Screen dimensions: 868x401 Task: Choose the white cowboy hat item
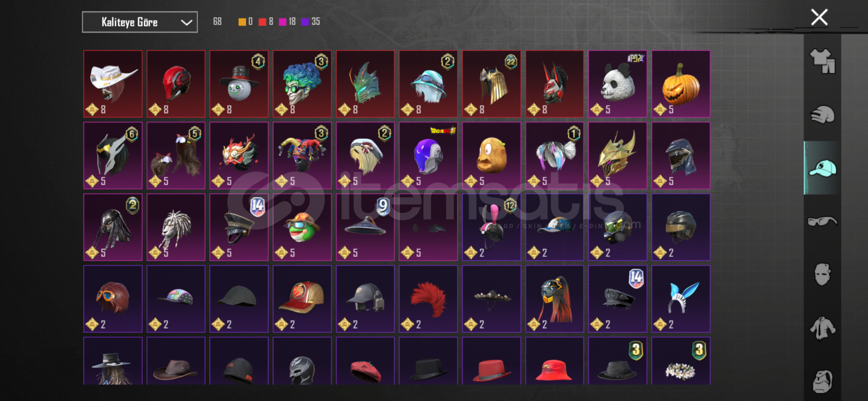(x=113, y=84)
